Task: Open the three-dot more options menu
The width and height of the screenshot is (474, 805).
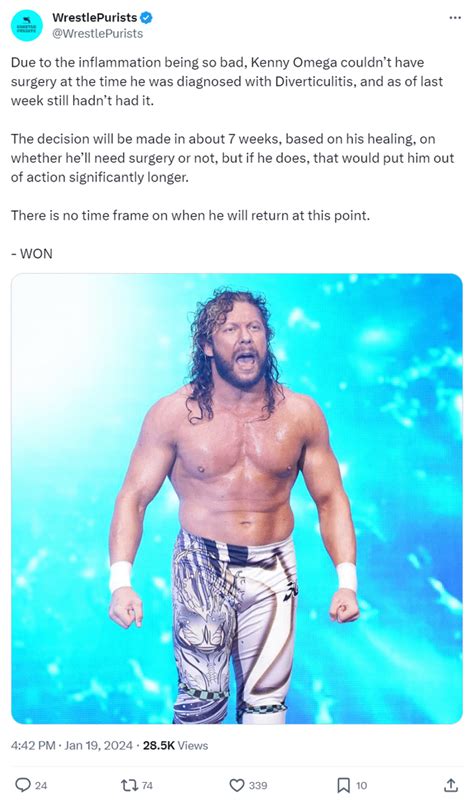Action: pyautogui.click(x=454, y=18)
